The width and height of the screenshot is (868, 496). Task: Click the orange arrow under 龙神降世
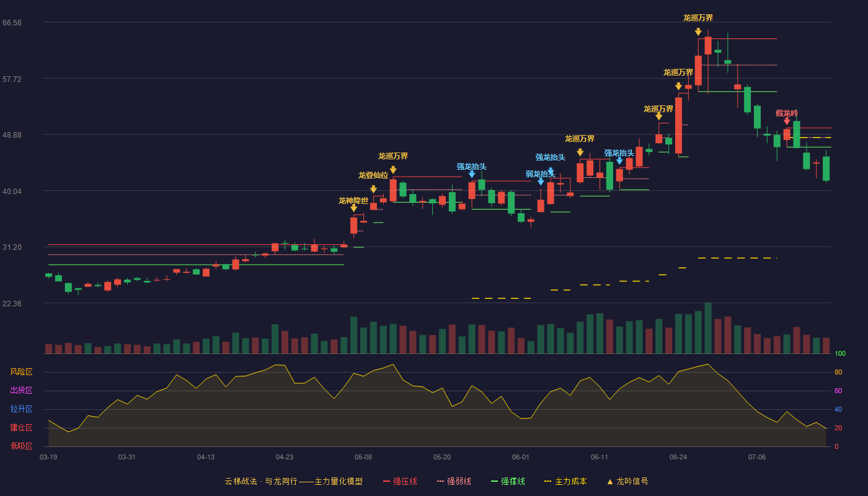(x=353, y=208)
